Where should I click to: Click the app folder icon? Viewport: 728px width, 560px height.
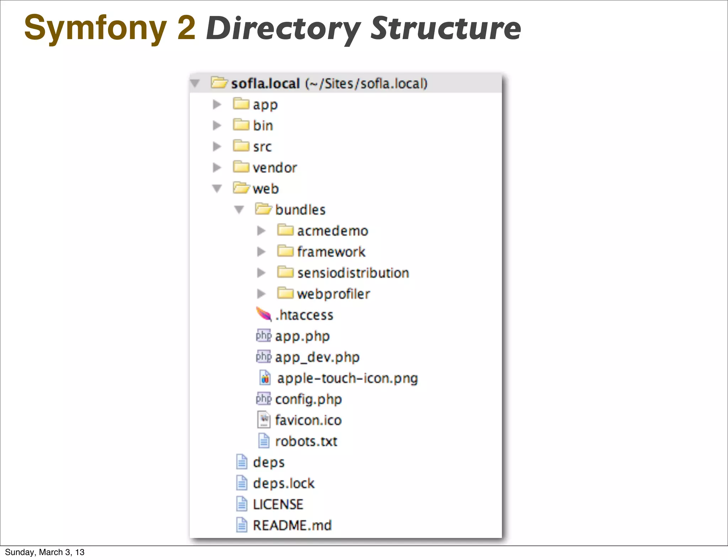(x=241, y=103)
